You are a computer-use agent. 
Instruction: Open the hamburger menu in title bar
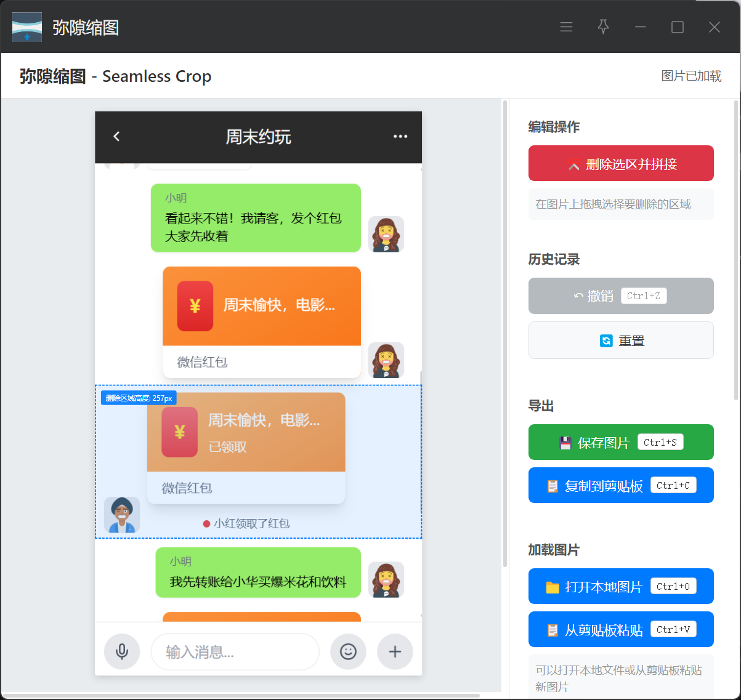tap(566, 27)
